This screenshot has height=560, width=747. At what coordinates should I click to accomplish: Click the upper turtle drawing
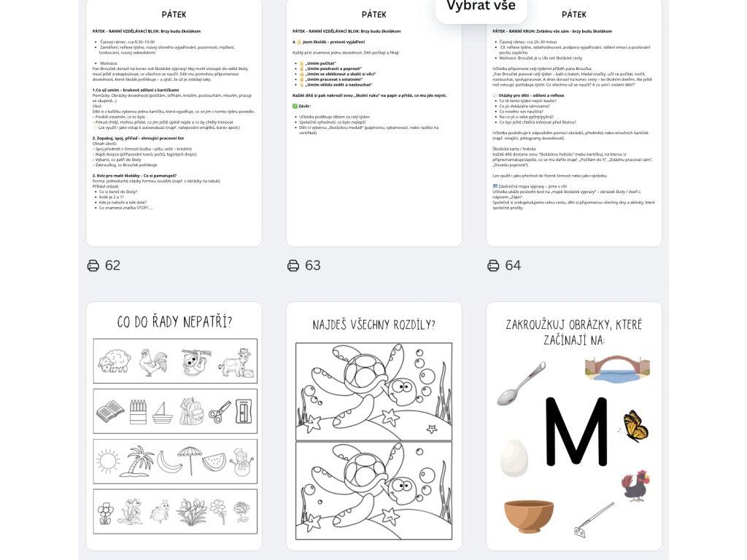(x=374, y=392)
